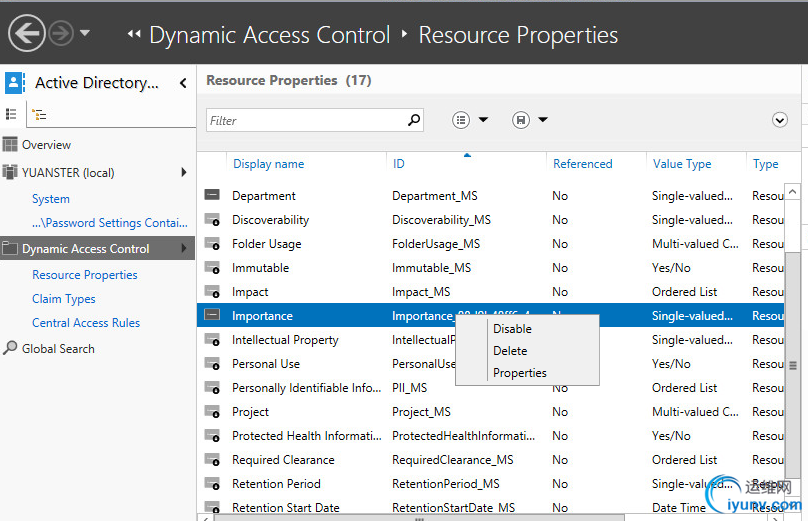Open the view options dropdown arrow
The image size is (808, 521).
pos(483,120)
